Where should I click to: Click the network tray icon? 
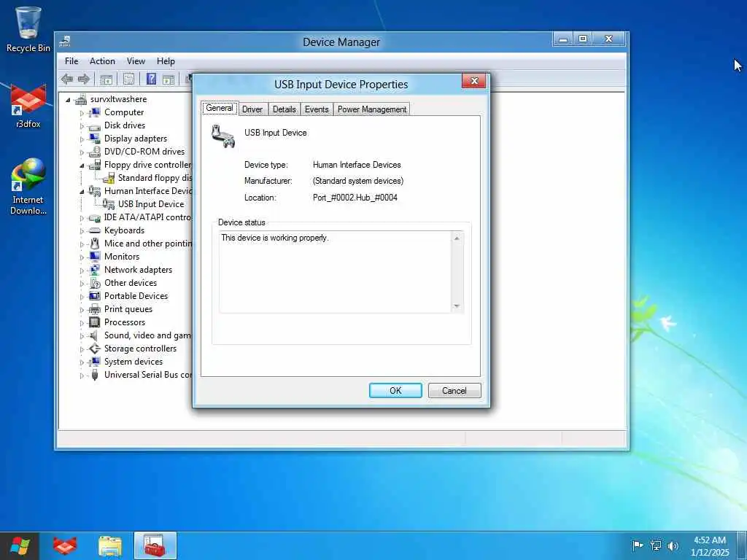tap(656, 545)
